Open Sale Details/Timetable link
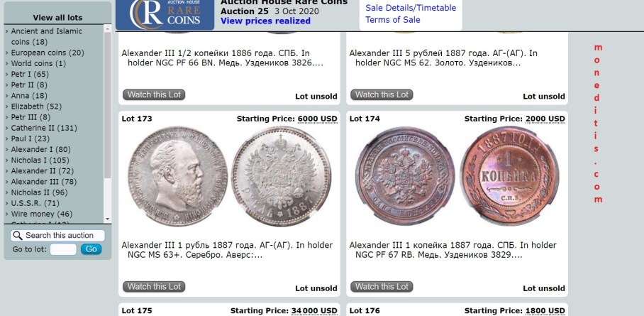The image size is (644, 316). (x=411, y=8)
